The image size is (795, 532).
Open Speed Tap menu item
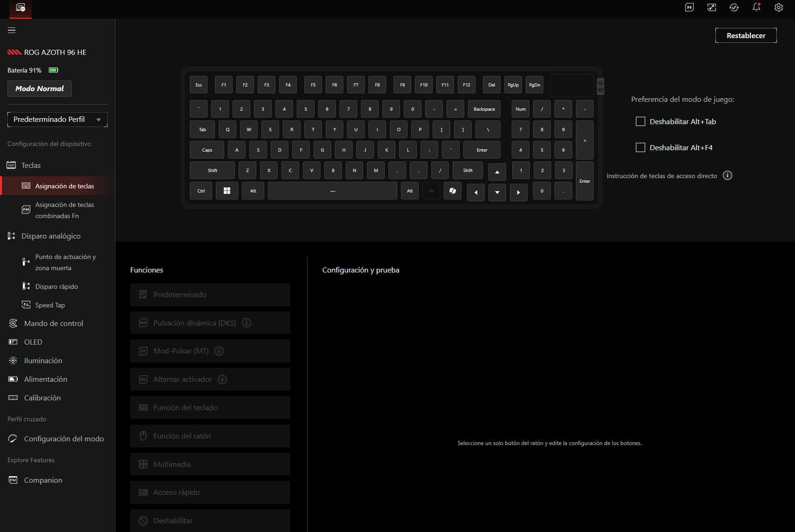[x=50, y=305]
